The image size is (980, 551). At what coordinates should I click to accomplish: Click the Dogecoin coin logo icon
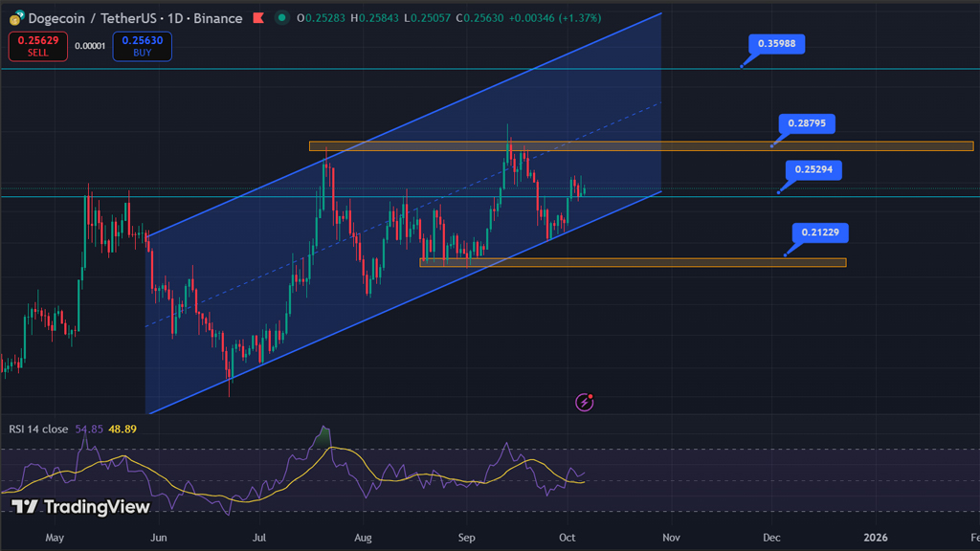(x=16, y=18)
